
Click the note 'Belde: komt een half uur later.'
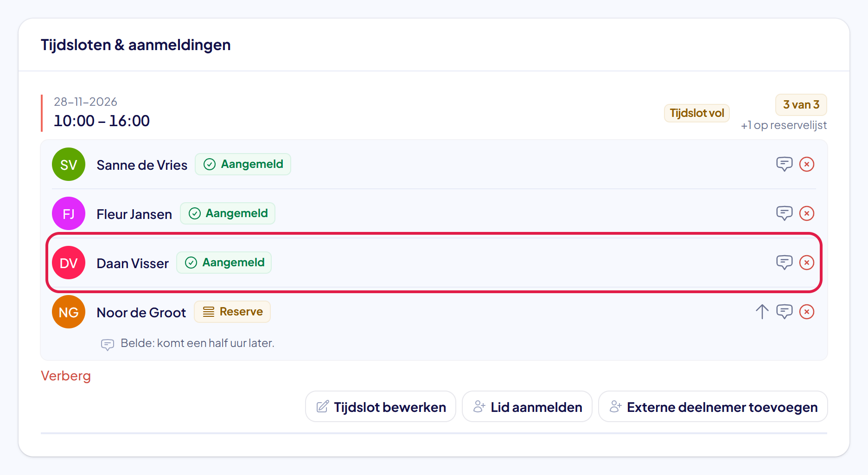tap(198, 343)
